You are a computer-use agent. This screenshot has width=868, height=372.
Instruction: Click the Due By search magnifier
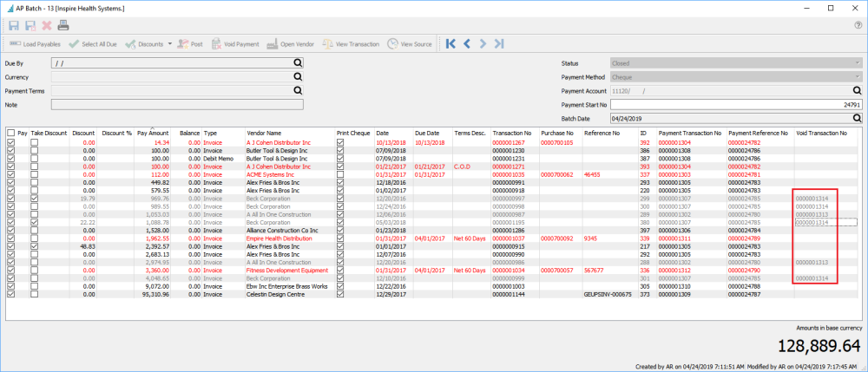click(x=297, y=63)
